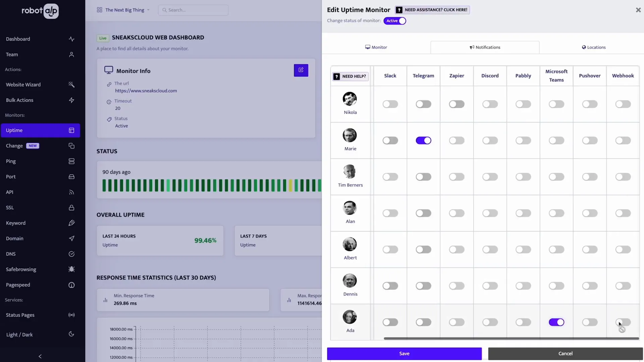This screenshot has width=644, height=362.
Task: Click the light green bar in status history
Action: [168, 185]
